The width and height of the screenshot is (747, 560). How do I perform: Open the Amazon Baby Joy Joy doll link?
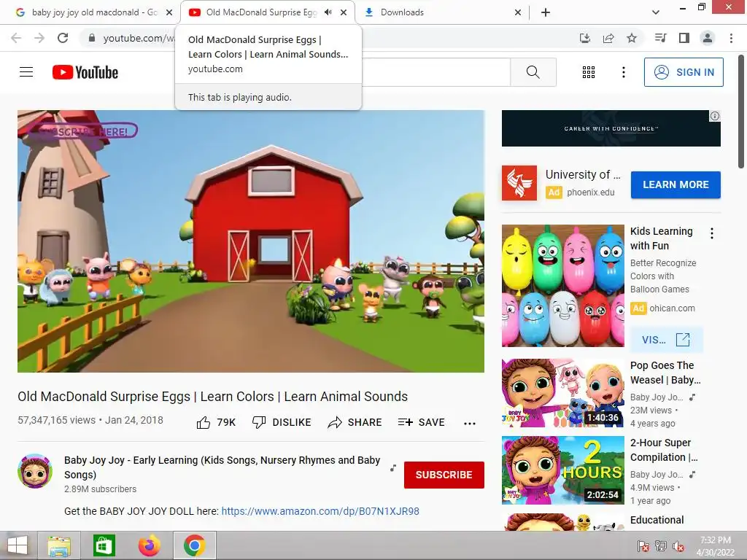[x=320, y=511]
